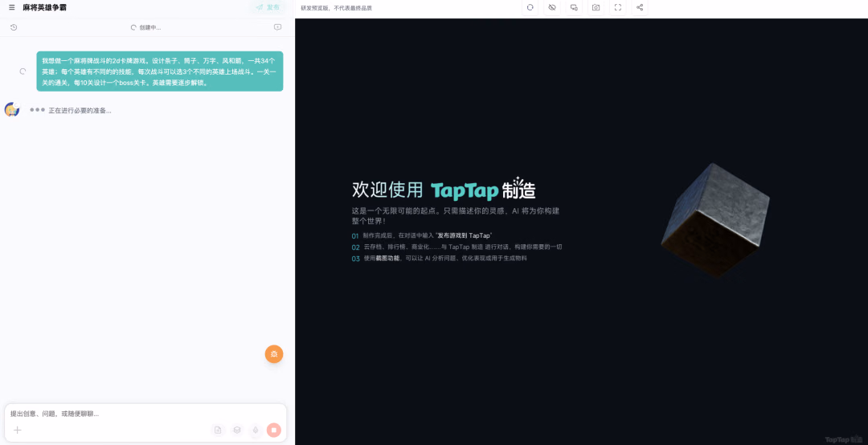This screenshot has height=445, width=868.
Task: Click the rotating 3D cube in the preview
Action: click(715, 220)
